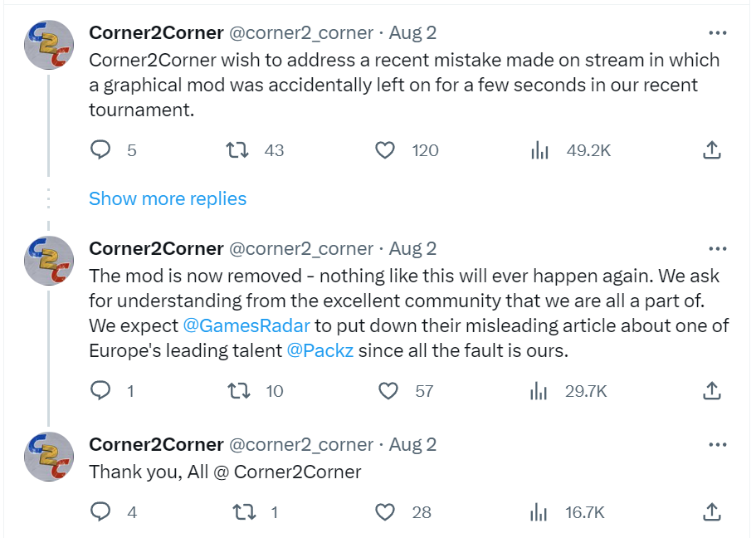Screen dimensions: 756x538
Task: View analytics of tweet with 49.2K views
Action: point(540,150)
